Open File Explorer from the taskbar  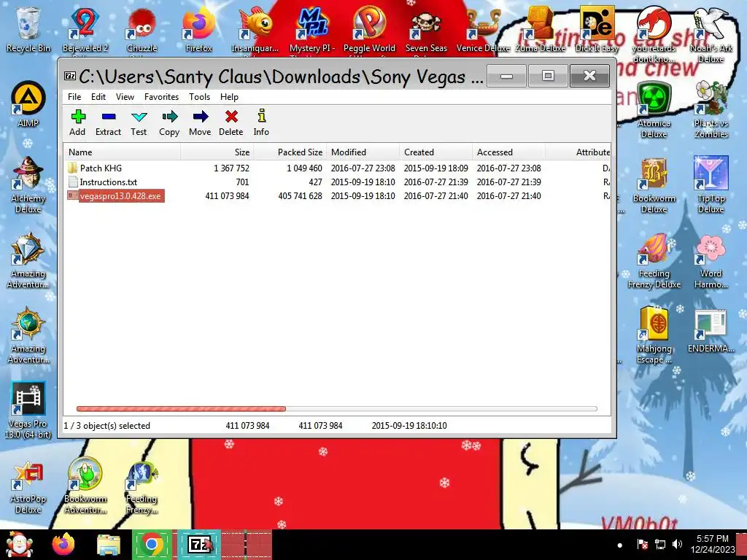tap(108, 544)
